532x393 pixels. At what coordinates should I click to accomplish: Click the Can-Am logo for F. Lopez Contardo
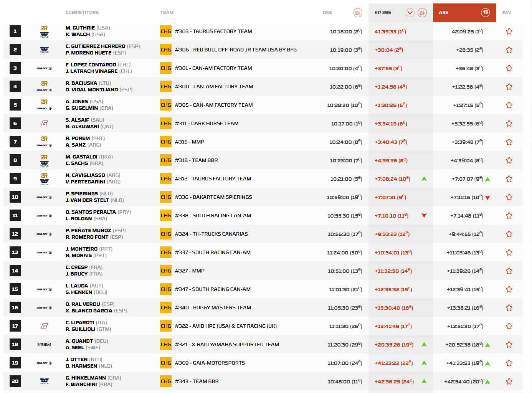pos(44,68)
